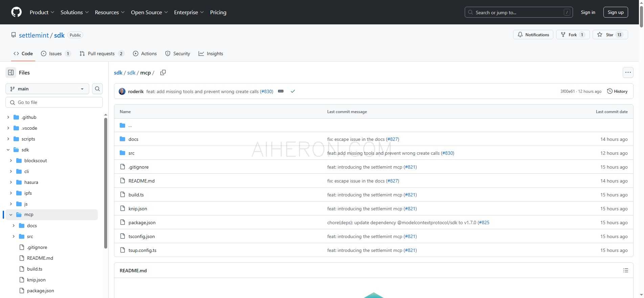Click the Go to file input
Viewport: 644px width, 298px height.
[54, 102]
